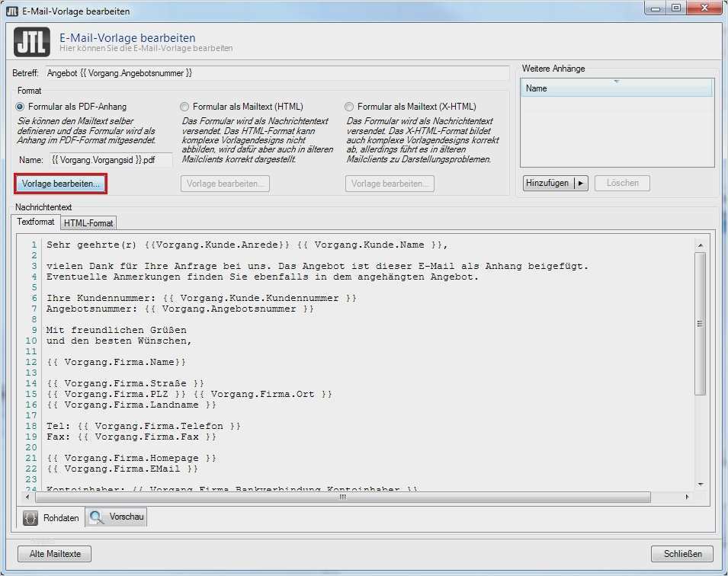Image resolution: width=728 pixels, height=576 pixels.
Task: Click the editor scroll-left arrow
Action: point(27,497)
